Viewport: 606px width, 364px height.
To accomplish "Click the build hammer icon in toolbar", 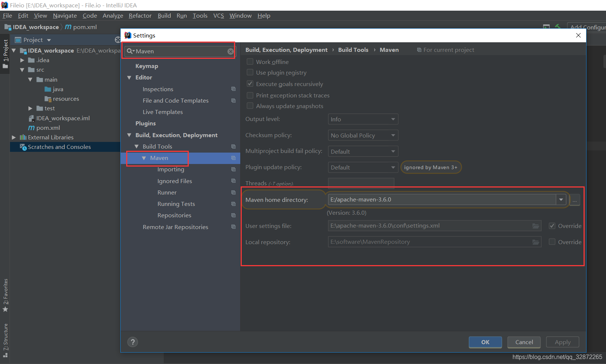I will coord(558,27).
